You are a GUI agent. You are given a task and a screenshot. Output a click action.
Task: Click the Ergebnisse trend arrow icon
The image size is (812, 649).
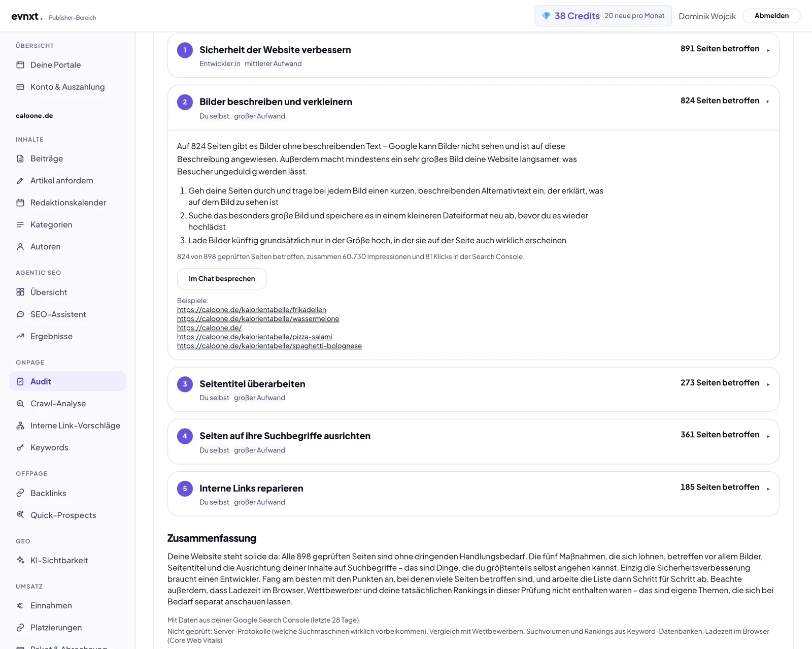pyautogui.click(x=20, y=336)
